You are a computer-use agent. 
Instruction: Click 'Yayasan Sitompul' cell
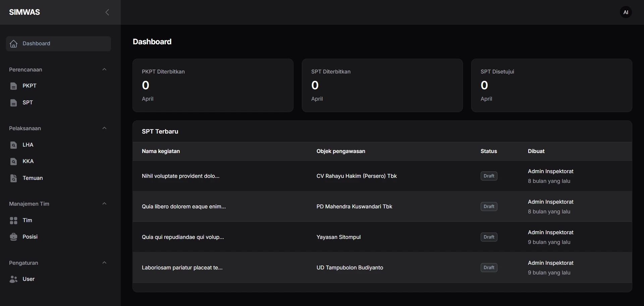[x=338, y=237]
